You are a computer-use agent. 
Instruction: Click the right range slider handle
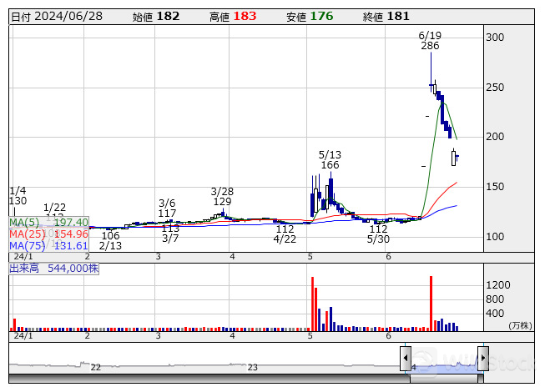(x=482, y=356)
